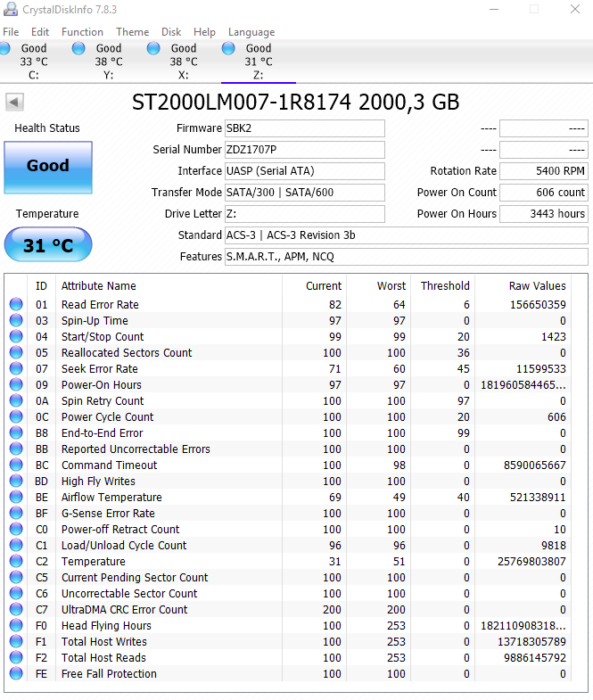593x700 pixels.
Task: Click status orb for Spin-Up Time
Action: [x=16, y=320]
